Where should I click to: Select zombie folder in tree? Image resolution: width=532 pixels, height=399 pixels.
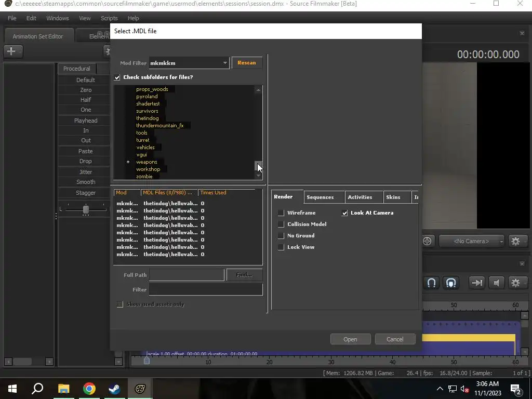point(144,177)
